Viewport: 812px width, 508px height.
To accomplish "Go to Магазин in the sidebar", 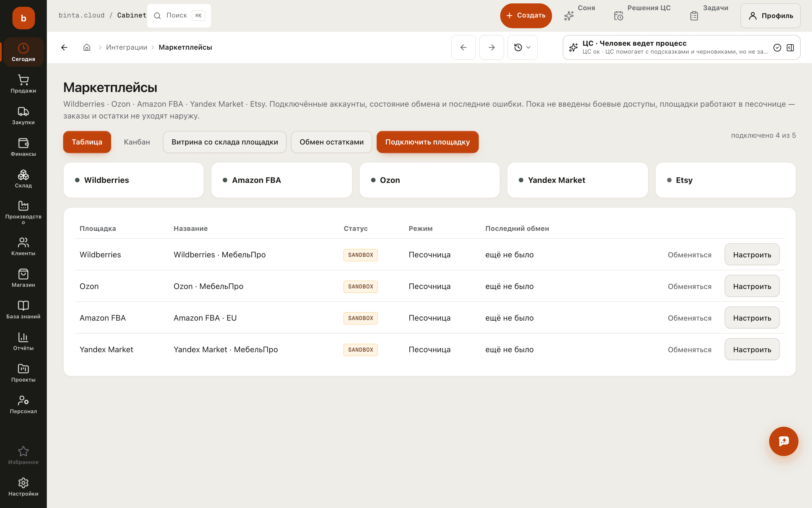I will coord(23,278).
